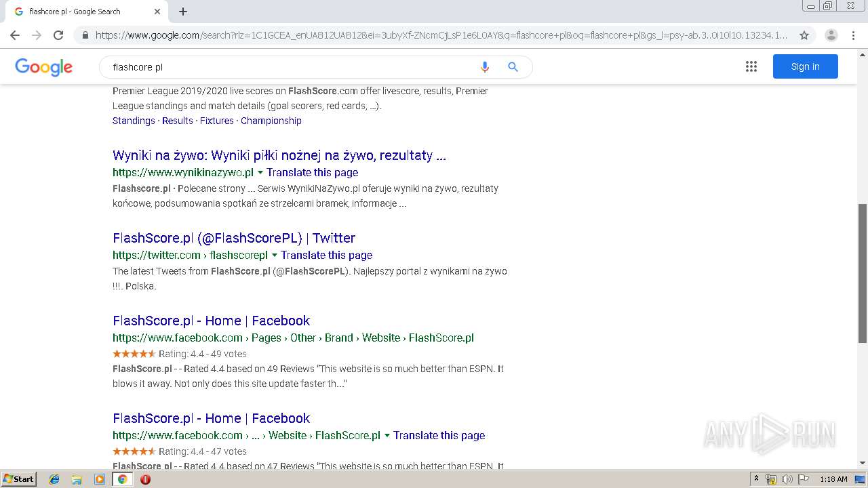Click the "Rating: 4.4 - 49 votes" text
This screenshot has width=868, height=488.
(x=203, y=354)
